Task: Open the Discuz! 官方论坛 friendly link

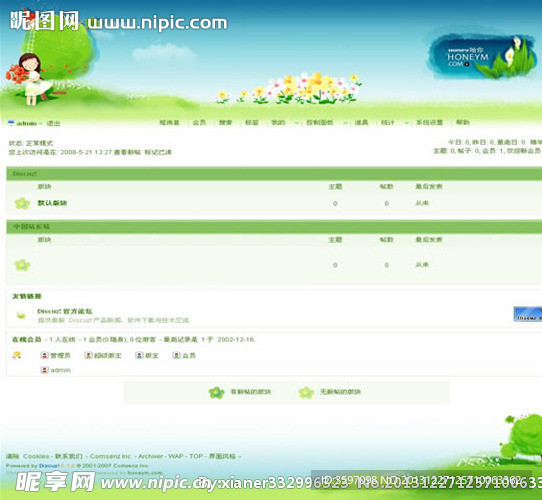Action: coord(65,311)
